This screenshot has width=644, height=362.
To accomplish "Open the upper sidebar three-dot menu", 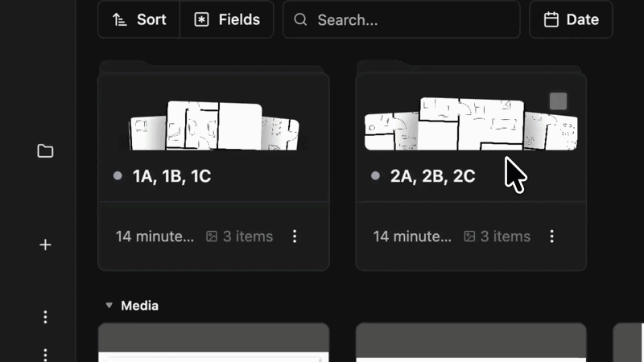I will pyautogui.click(x=45, y=316).
